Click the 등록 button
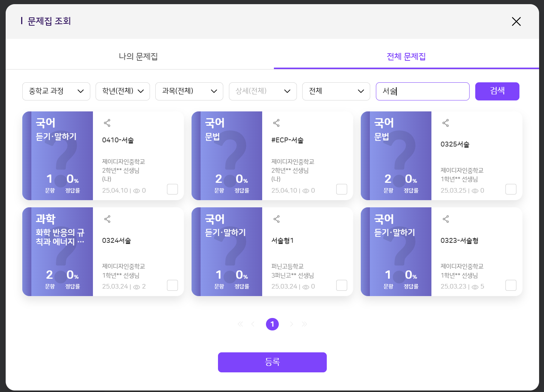This screenshot has height=392, width=544. point(272,362)
